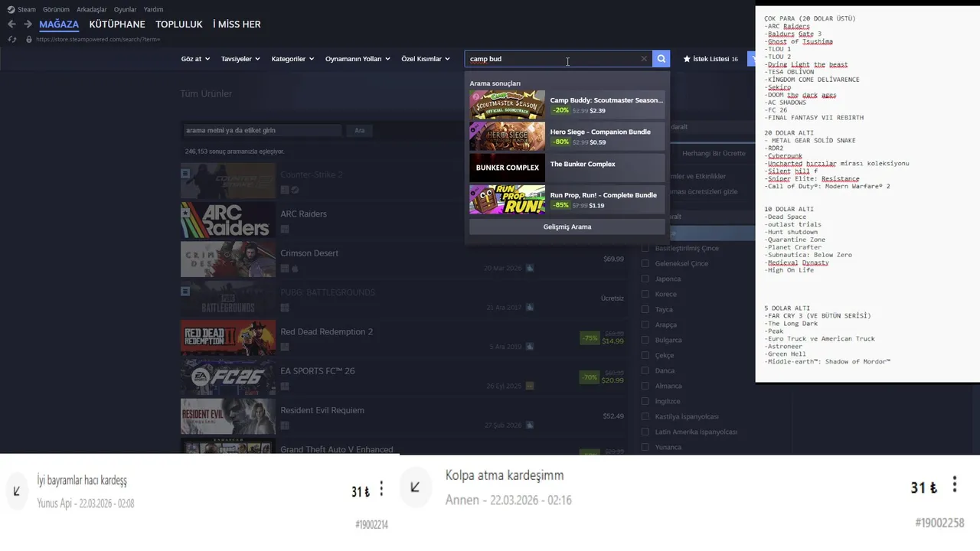Open the Yardım menu
Viewport: 980px width, 551px height.
[153, 9]
